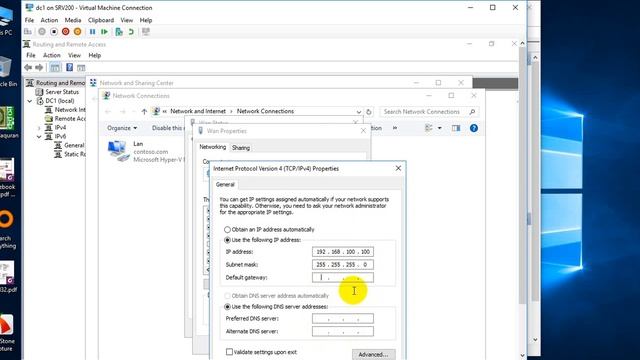Click the Revert icon in VM toolbar
Screen dimensions: 640x360
(131, 31)
